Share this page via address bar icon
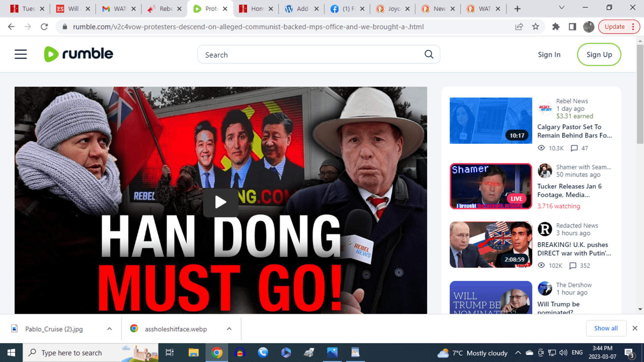644x362 pixels. coord(519,27)
